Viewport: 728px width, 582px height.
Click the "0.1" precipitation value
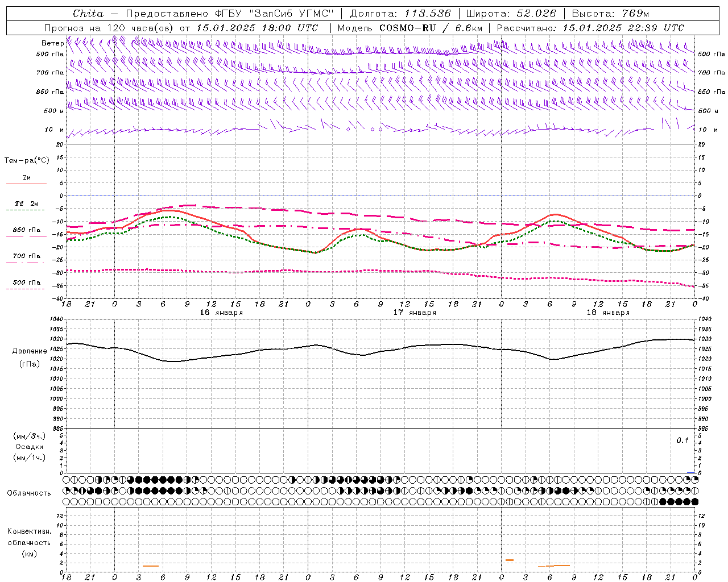(x=682, y=440)
